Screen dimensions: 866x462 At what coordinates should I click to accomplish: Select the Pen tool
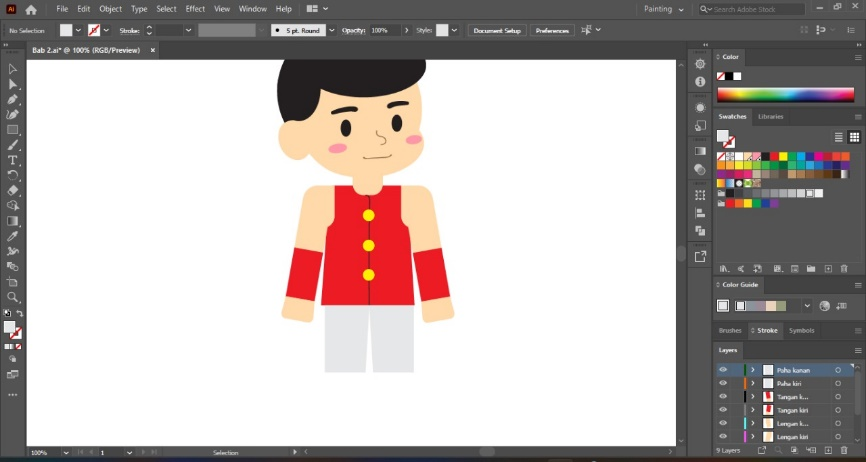click(x=12, y=99)
